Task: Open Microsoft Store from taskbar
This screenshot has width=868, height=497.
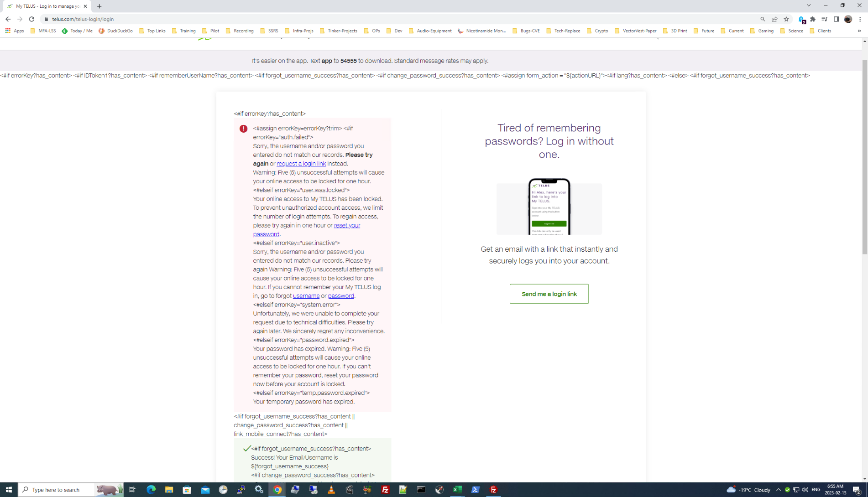Action: click(187, 490)
